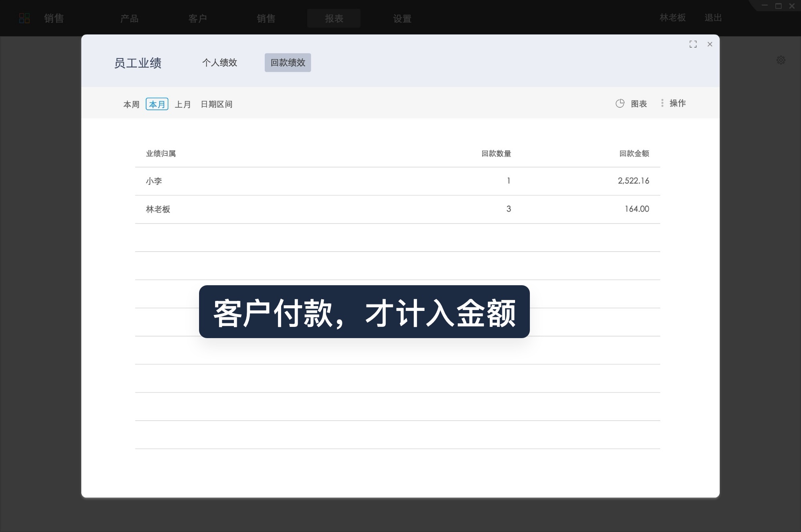Navigate to the 产品 section
This screenshot has height=532, width=801.
pos(129,18)
